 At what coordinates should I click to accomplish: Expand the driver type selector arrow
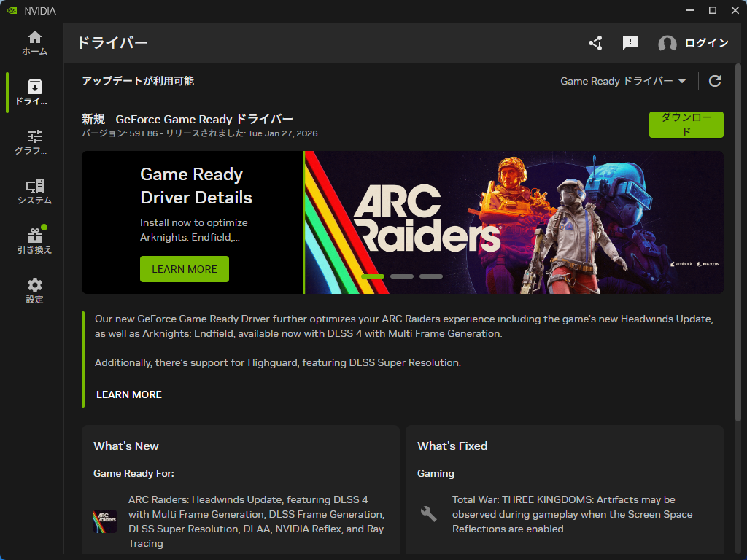click(x=683, y=81)
